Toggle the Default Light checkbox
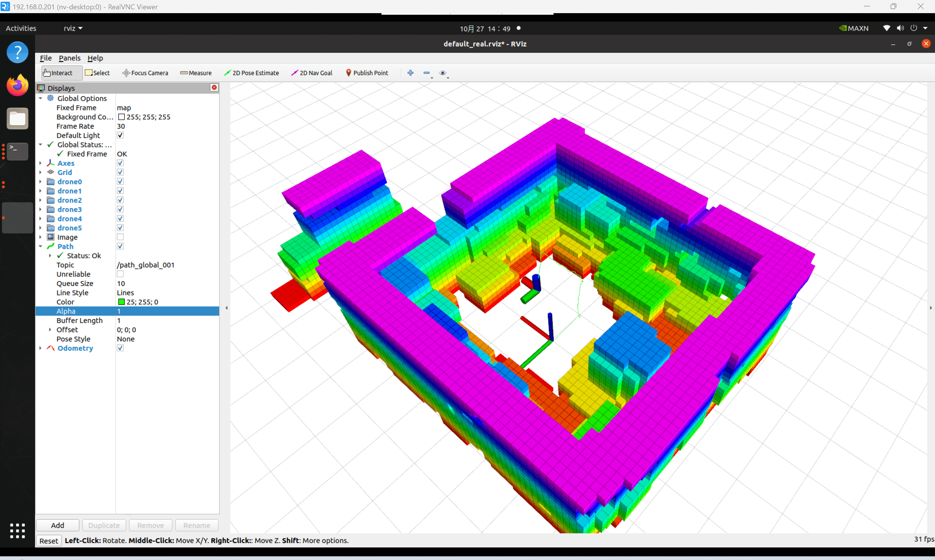 (x=120, y=135)
